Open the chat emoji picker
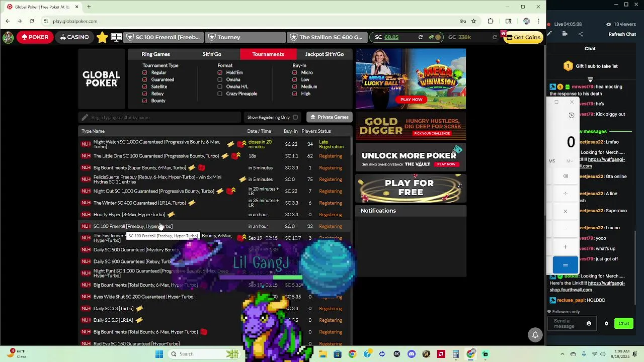644x362 pixels. coord(589,324)
